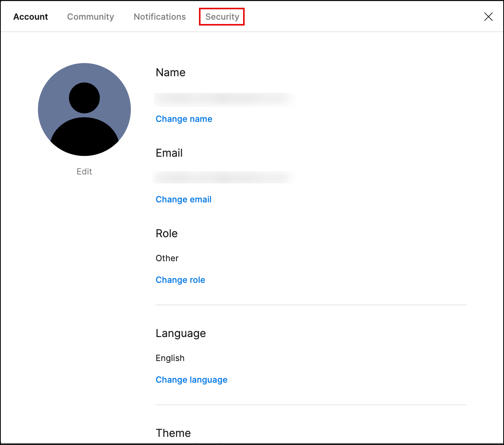The height and width of the screenshot is (445, 504).
Task: Click Change name link
Action: pyautogui.click(x=184, y=119)
